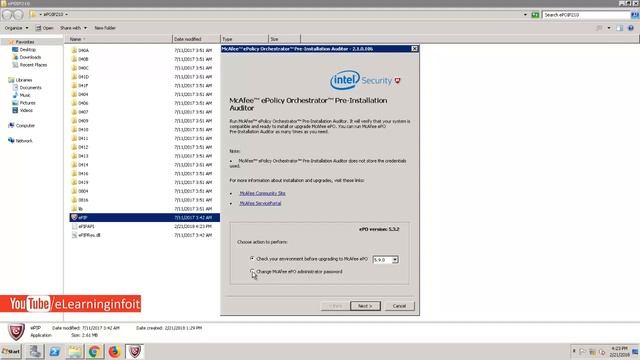640x360 pixels.
Task: Change your view icon in toolbar
Action: click(x=600, y=28)
